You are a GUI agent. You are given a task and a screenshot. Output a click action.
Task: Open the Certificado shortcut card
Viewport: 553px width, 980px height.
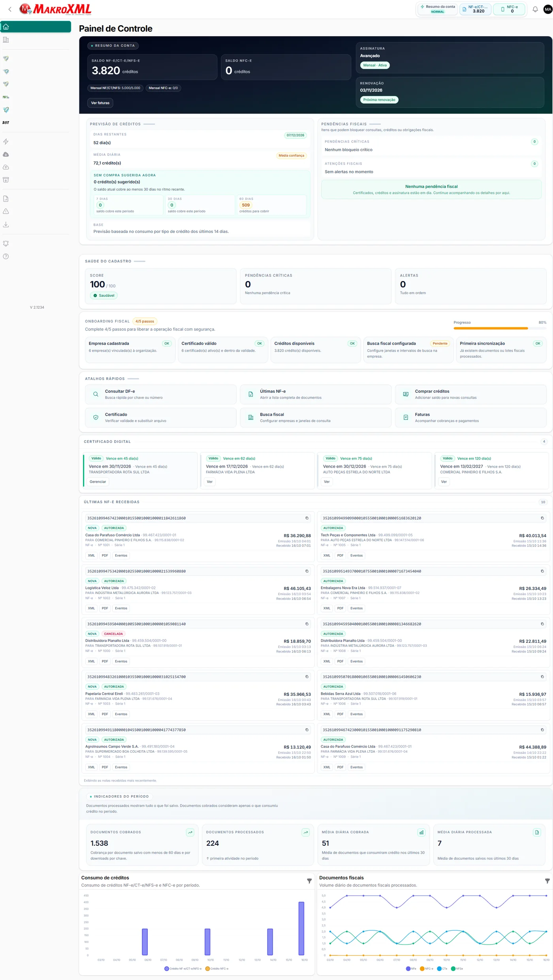tap(161, 418)
